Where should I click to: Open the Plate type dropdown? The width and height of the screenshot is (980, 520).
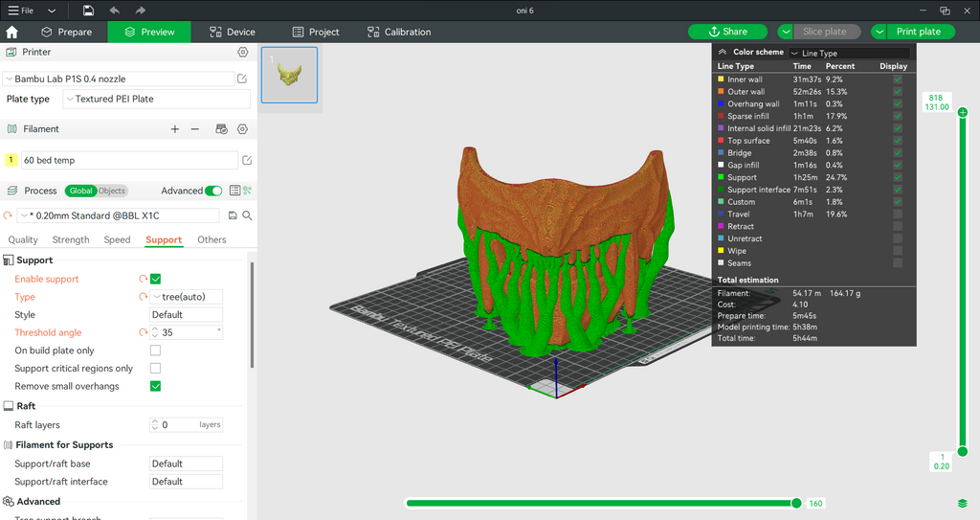click(x=156, y=99)
